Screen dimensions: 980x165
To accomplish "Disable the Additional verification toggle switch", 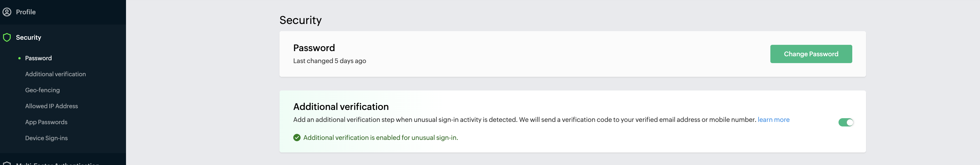I will click(845, 122).
